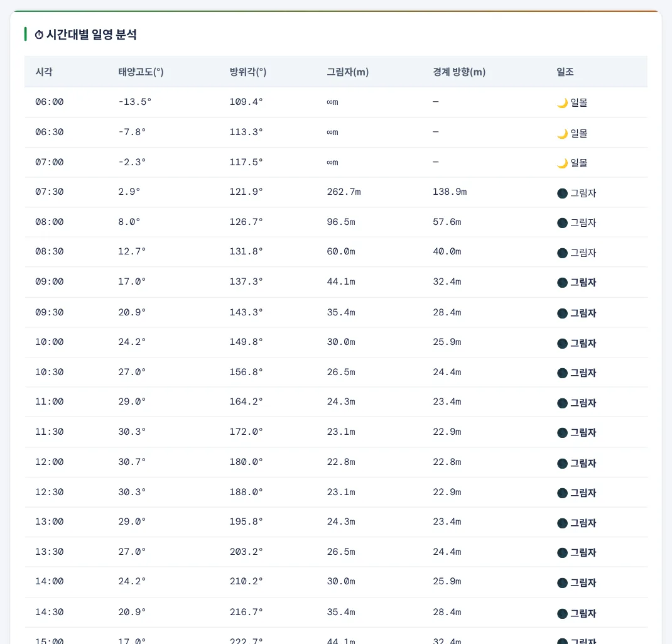672x644 pixels.
Task: Click the ∞m shadow cell in the 07:00 row
Action: click(x=333, y=162)
